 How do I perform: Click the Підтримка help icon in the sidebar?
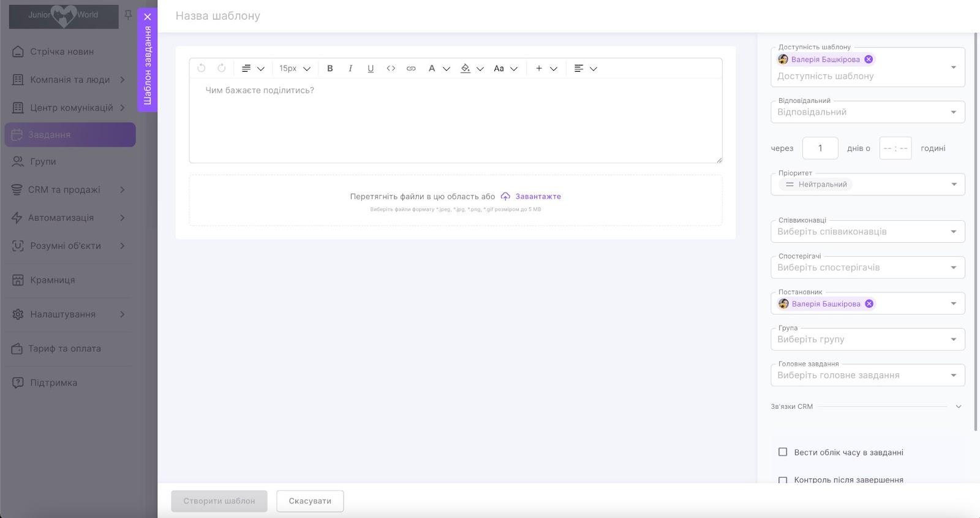pyautogui.click(x=18, y=383)
